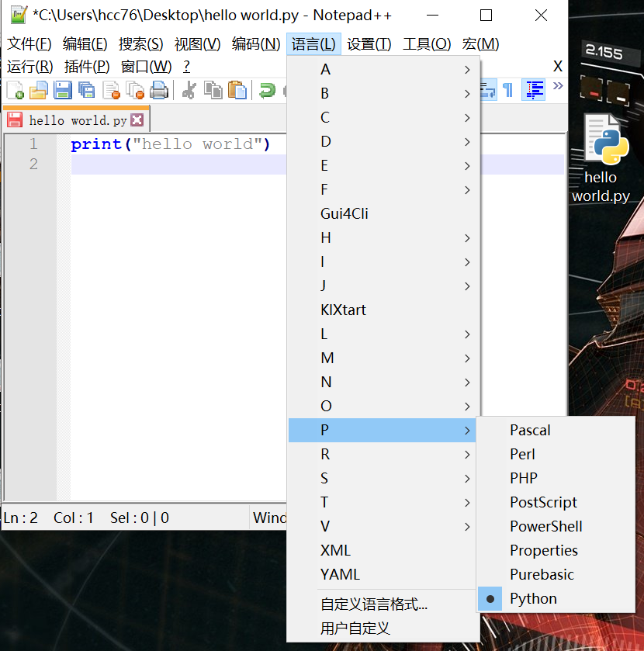Open the 搜索(S) menu
Image resolution: width=644 pixels, height=651 pixels.
pos(140,43)
